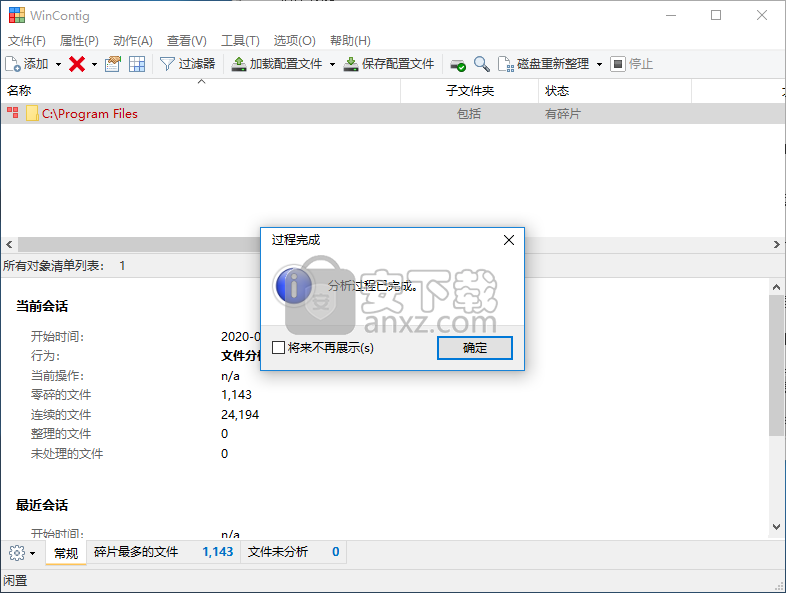Click the 包括 subfolder cell
Image resolution: width=786 pixels, height=593 pixels.
pyautogui.click(x=469, y=114)
